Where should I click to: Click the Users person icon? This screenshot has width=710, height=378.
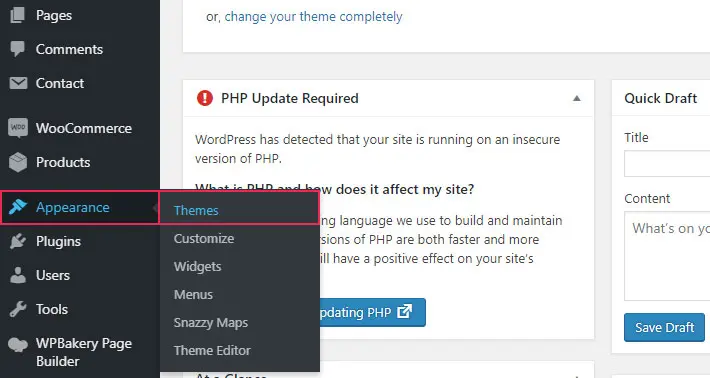[x=18, y=275]
